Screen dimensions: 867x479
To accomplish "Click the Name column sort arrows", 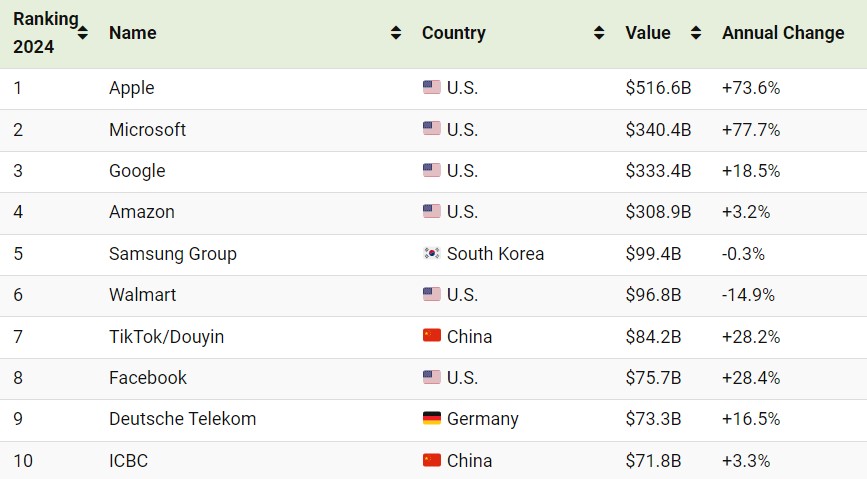I will point(396,33).
